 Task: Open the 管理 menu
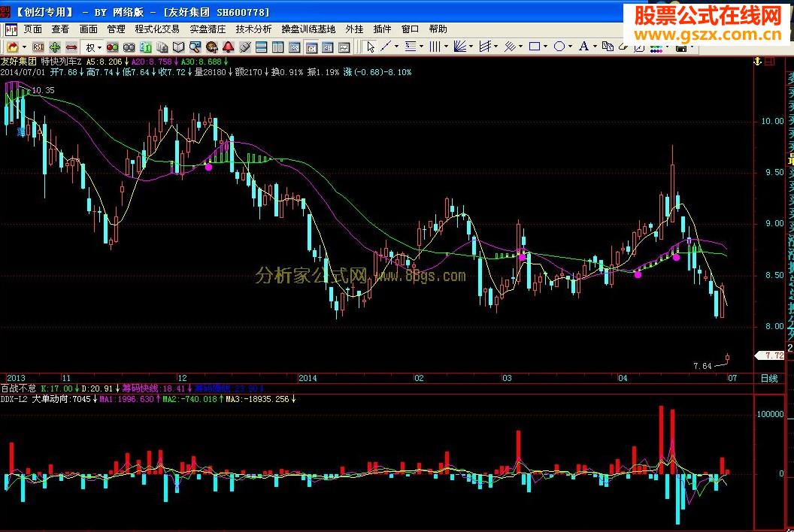pyautogui.click(x=116, y=29)
